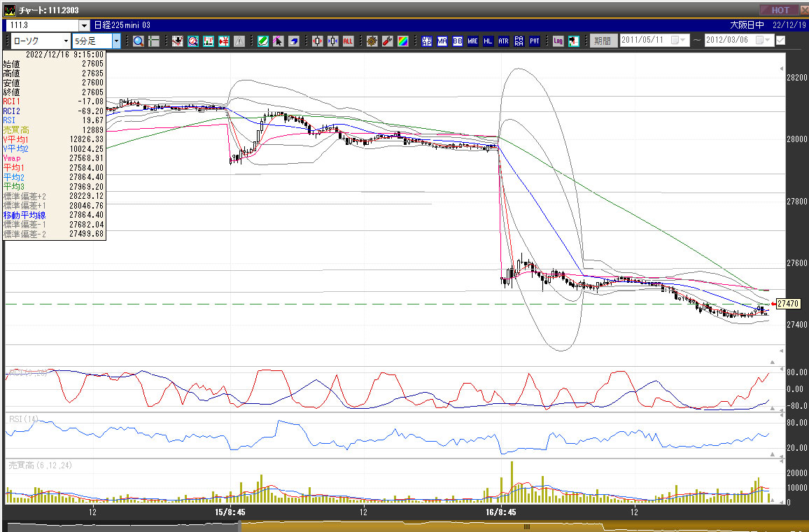The image size is (809, 532).
Task: Click the 16/8:45 date marker on time axis
Action: (x=500, y=512)
